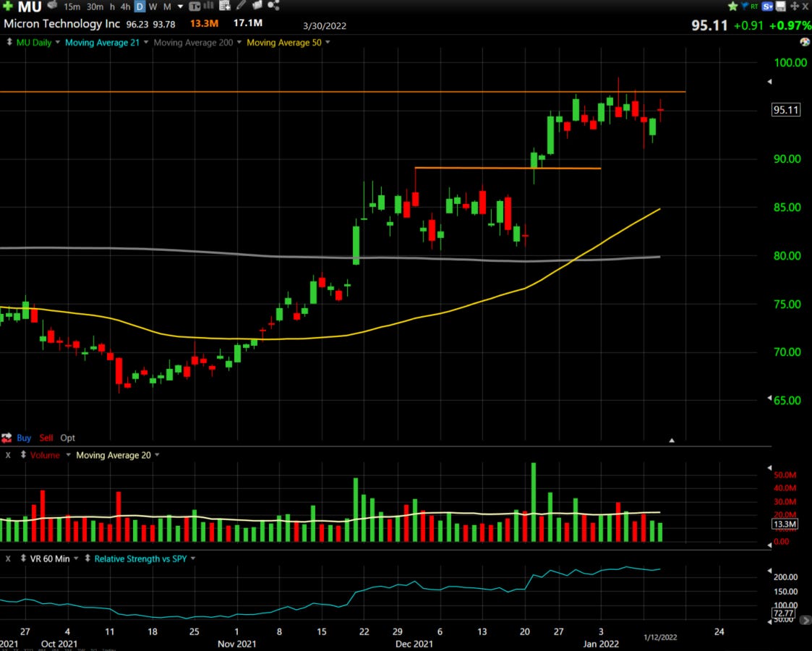The width and height of the screenshot is (812, 651).
Task: Click the MU ticker symbol
Action: point(30,7)
